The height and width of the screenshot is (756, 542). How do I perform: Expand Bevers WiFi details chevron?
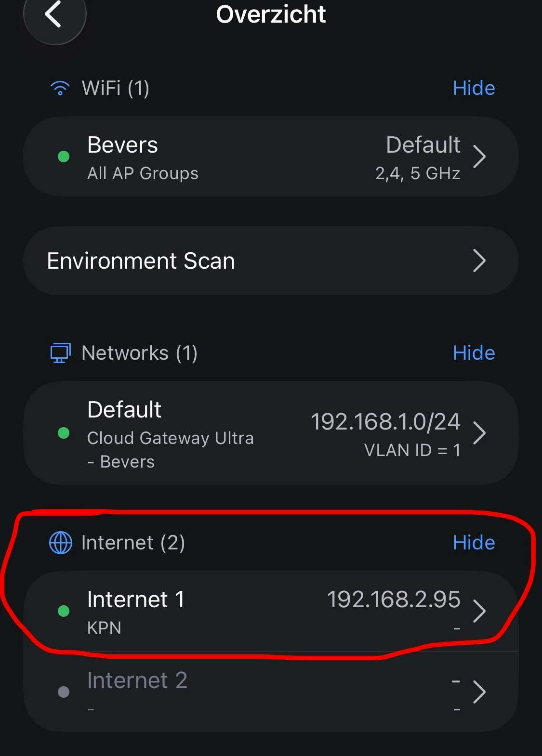tap(479, 156)
